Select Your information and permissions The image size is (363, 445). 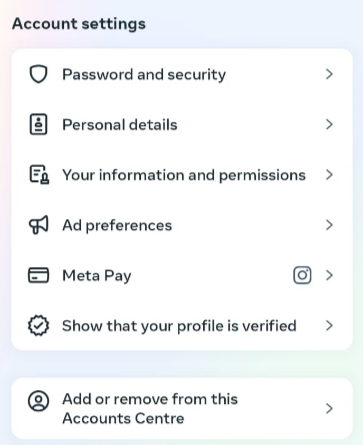184,175
